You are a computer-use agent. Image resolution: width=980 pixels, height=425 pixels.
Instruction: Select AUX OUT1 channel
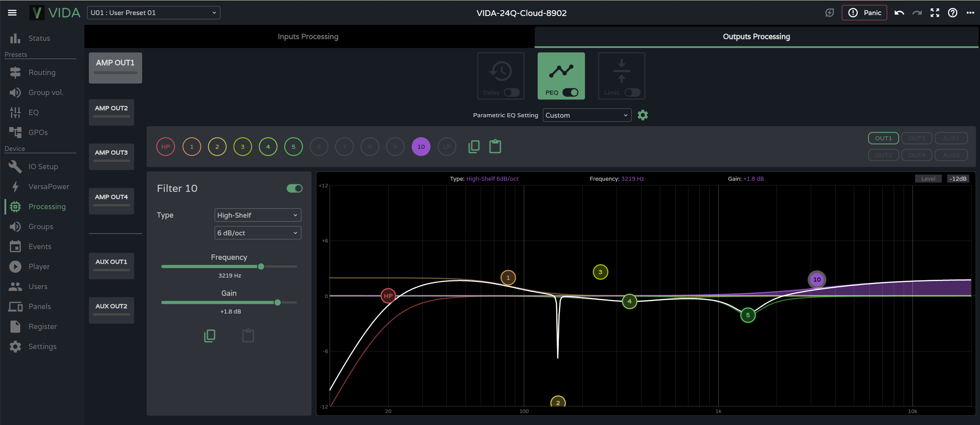112,266
